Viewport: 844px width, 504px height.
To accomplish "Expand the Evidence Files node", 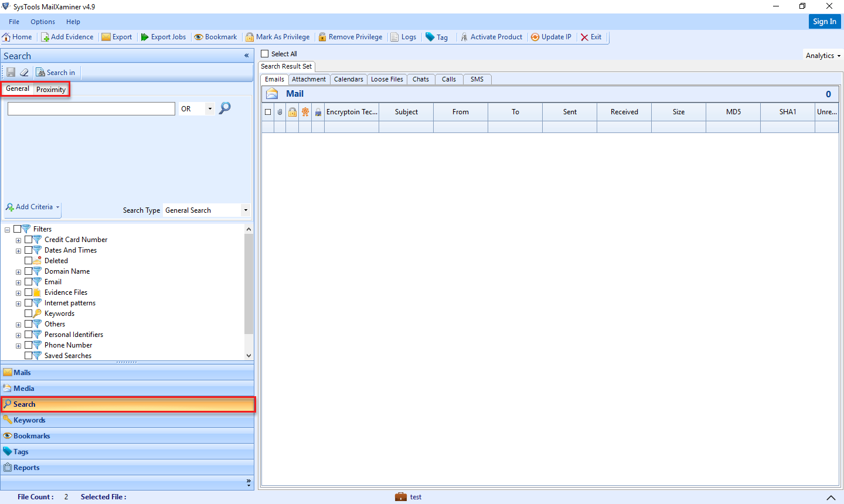I will coord(18,293).
